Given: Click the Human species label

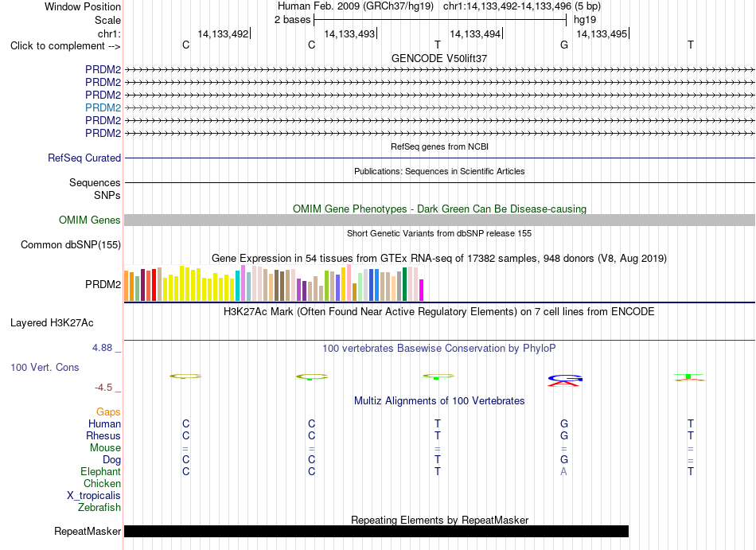Looking at the screenshot, I should (x=104, y=423).
